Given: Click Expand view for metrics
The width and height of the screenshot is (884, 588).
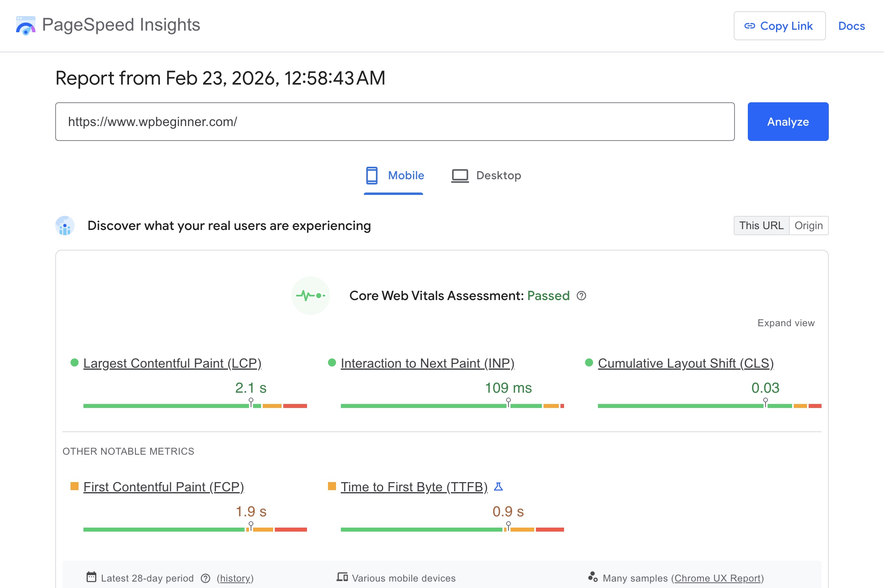Looking at the screenshot, I should click(x=785, y=323).
